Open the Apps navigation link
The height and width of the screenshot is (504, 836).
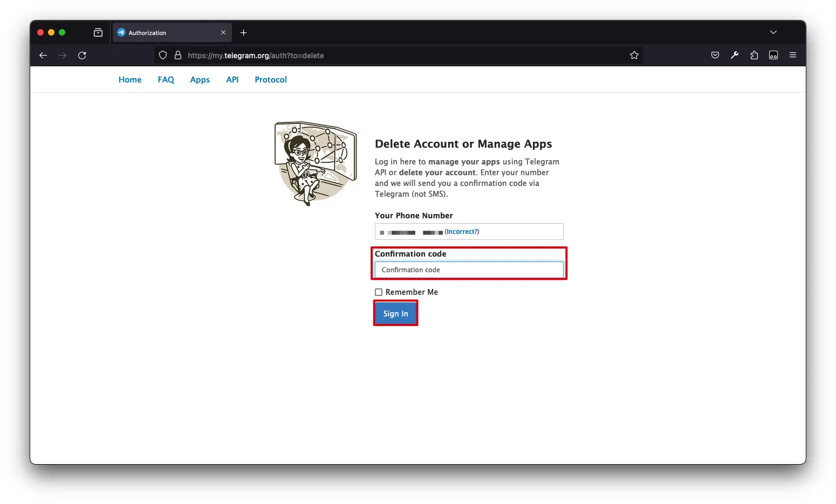200,80
